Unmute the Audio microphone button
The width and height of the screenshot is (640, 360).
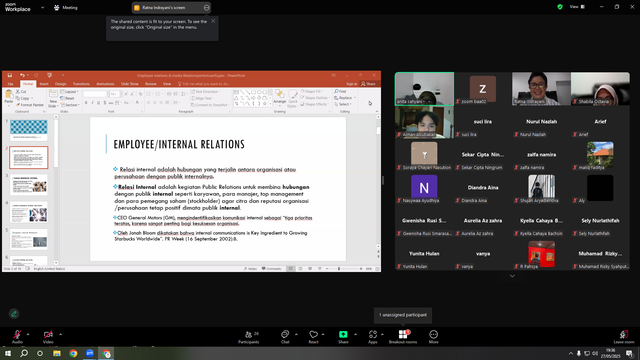click(17, 337)
